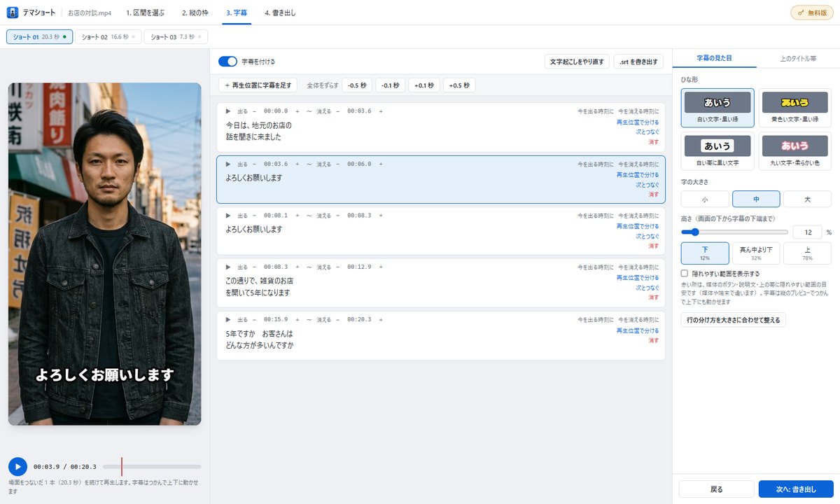Viewport: 840px width, 504px height.
Task: Select the 白い文字・黒い縁 caption style
Action: pyautogui.click(x=717, y=108)
